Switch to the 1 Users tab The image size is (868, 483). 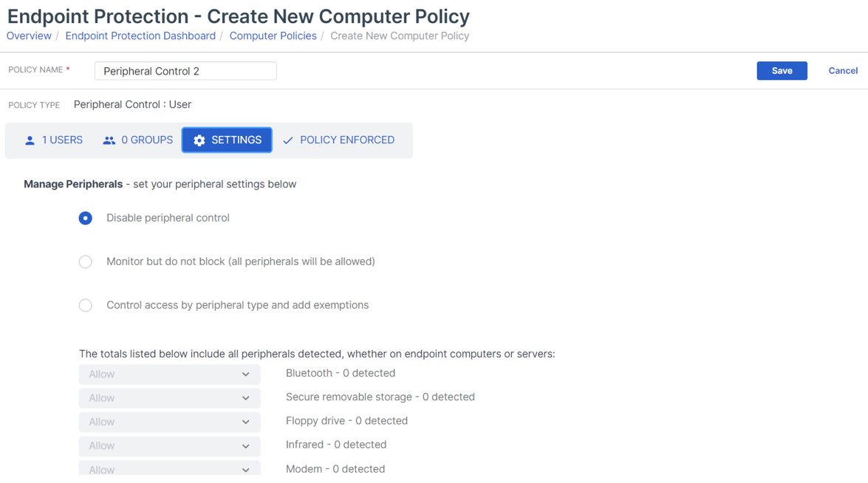click(54, 140)
